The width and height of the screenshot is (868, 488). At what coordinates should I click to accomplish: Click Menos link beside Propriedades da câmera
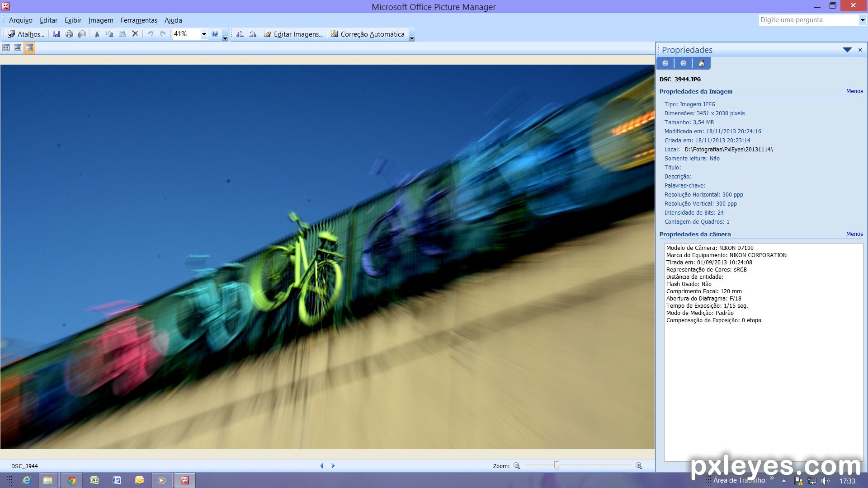(x=854, y=234)
